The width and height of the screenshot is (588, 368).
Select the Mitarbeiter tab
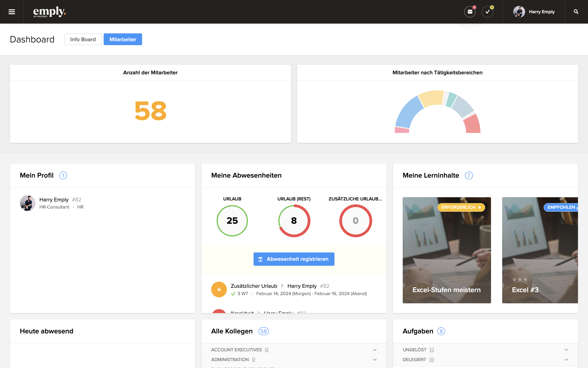tap(123, 39)
